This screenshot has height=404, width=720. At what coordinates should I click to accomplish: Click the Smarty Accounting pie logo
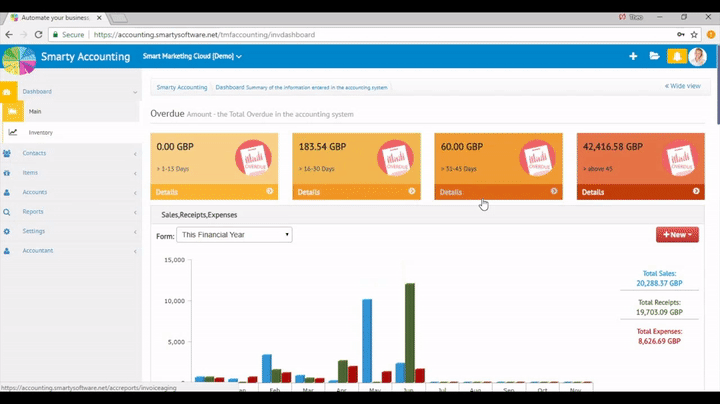click(19, 59)
